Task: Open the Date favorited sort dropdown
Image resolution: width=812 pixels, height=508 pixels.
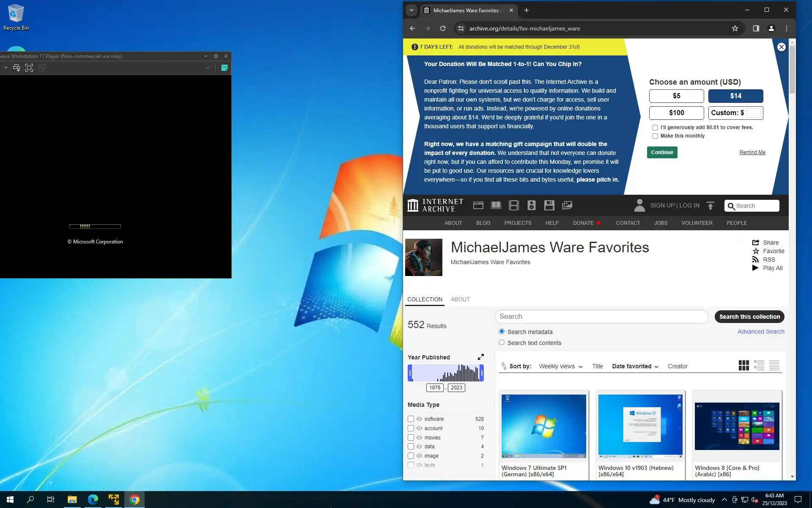Action: [x=635, y=366]
